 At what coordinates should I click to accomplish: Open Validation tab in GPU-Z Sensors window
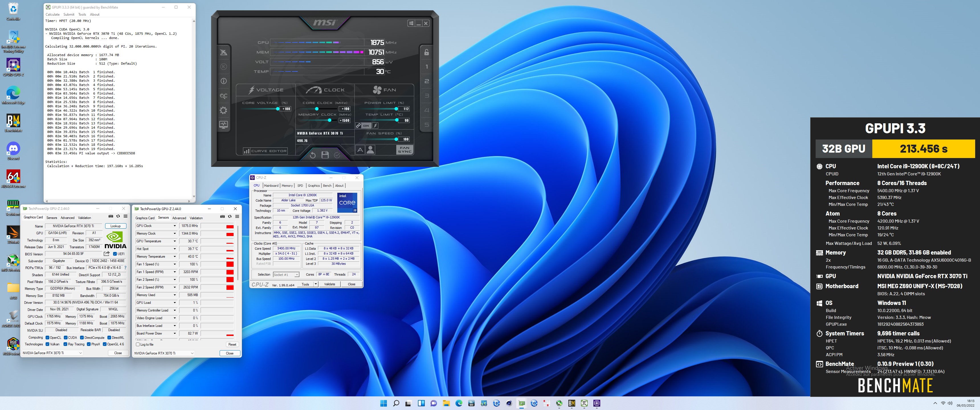point(196,218)
